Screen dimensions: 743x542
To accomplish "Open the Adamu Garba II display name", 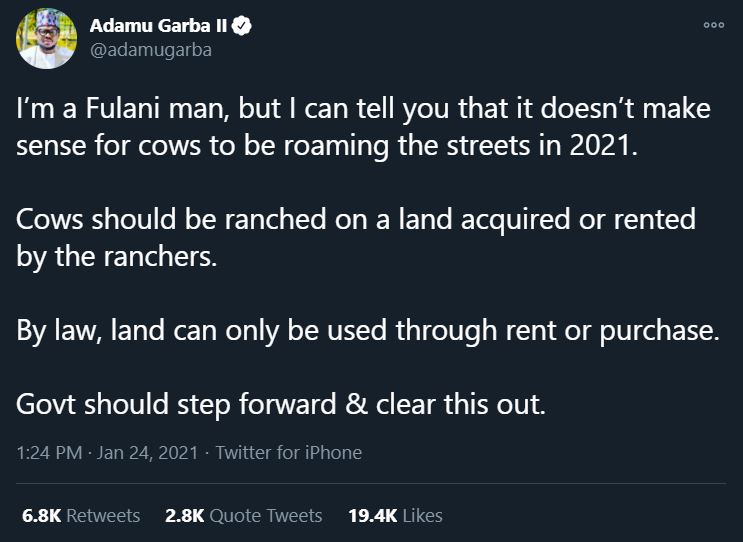I will 158,26.
